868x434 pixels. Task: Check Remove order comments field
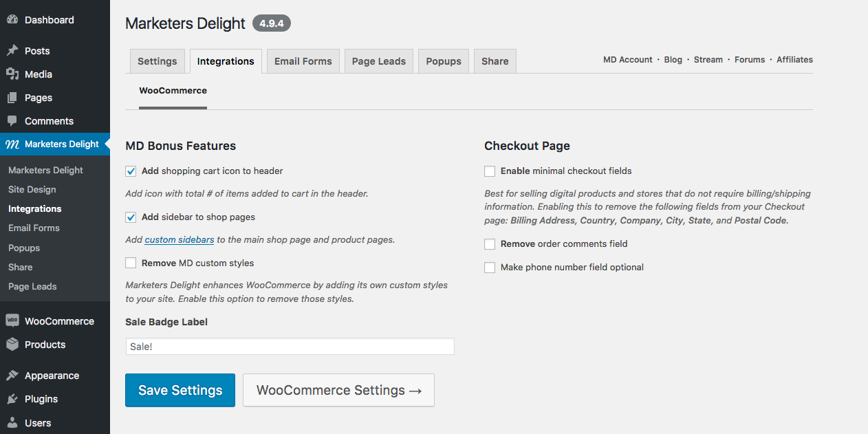[490, 244]
